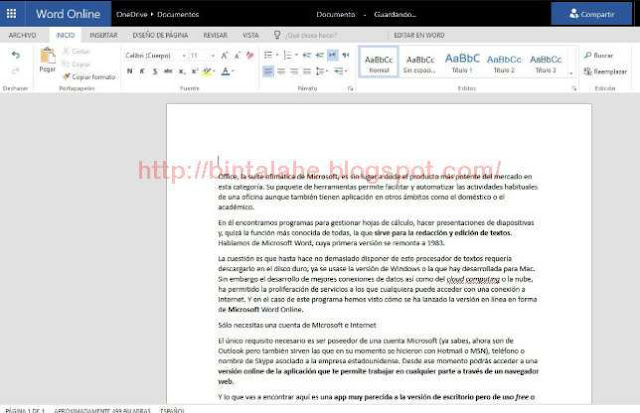The image size is (640, 413).
Task: Open the Párrafo dialog launcher
Action: 350,88
